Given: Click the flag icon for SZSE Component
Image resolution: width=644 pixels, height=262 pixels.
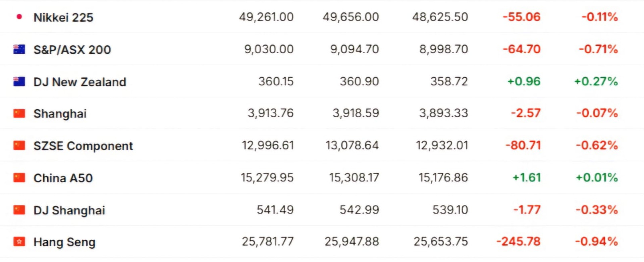Looking at the screenshot, I should click(19, 145).
